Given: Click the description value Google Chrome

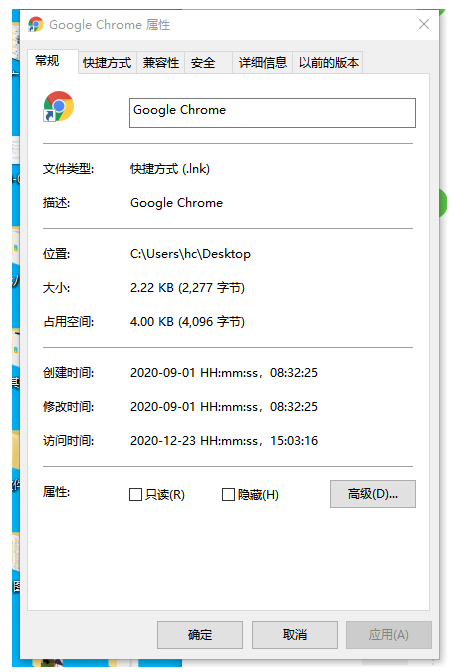Looking at the screenshot, I should [x=176, y=203].
